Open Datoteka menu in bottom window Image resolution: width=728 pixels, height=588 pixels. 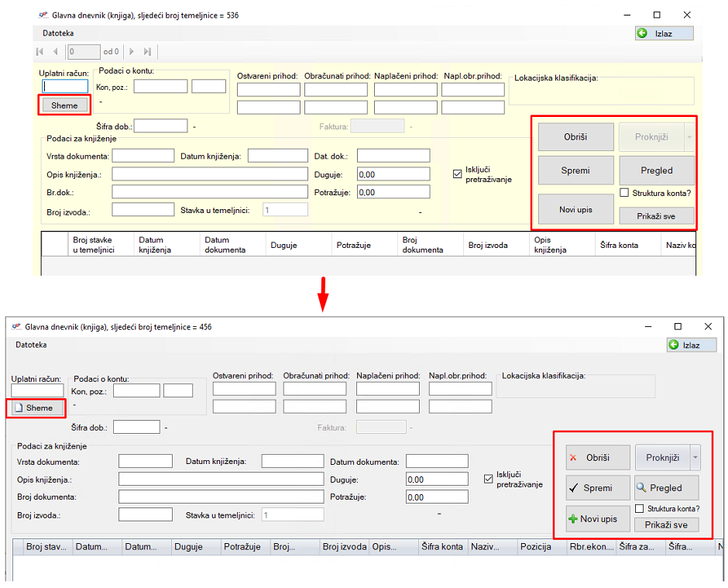[x=31, y=345]
